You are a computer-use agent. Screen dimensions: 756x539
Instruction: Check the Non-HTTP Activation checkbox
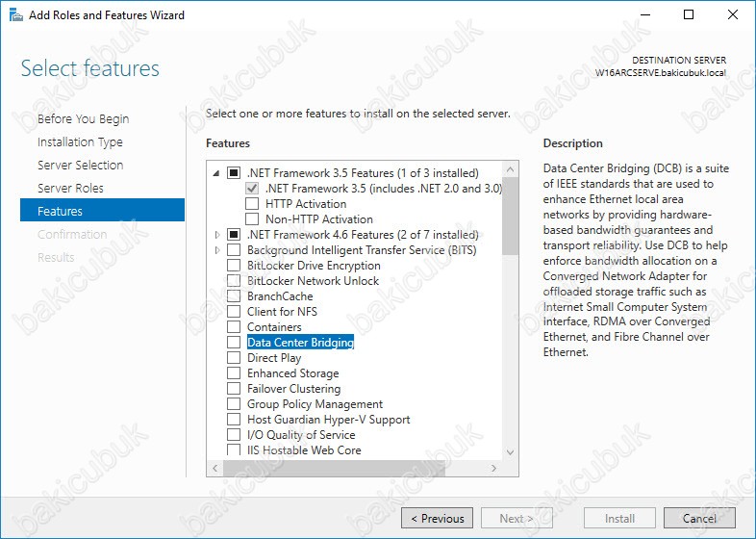(x=252, y=219)
